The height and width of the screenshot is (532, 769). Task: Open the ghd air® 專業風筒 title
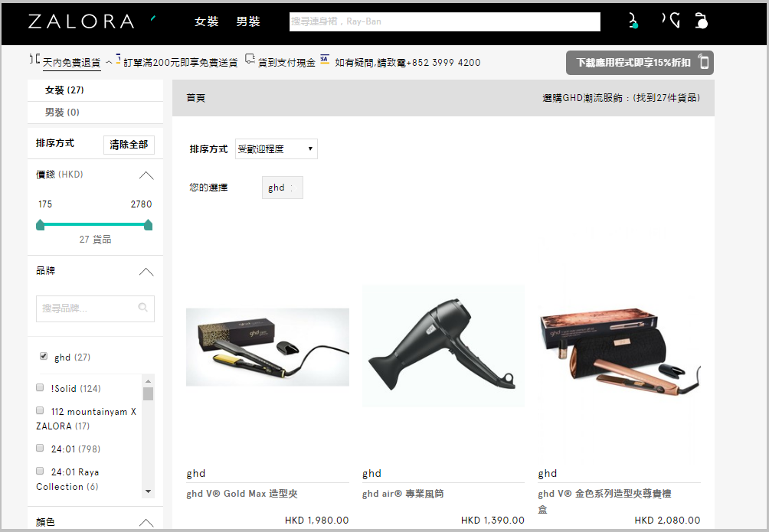(403, 494)
